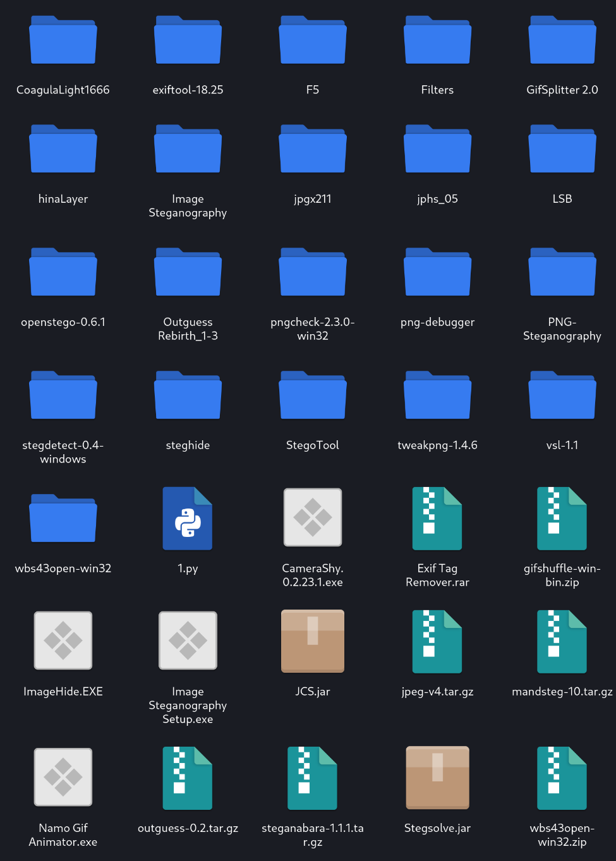Click the "gifshuffle-win-bin.zip" file name
Image resolution: width=616 pixels, height=861 pixels.
point(562,575)
